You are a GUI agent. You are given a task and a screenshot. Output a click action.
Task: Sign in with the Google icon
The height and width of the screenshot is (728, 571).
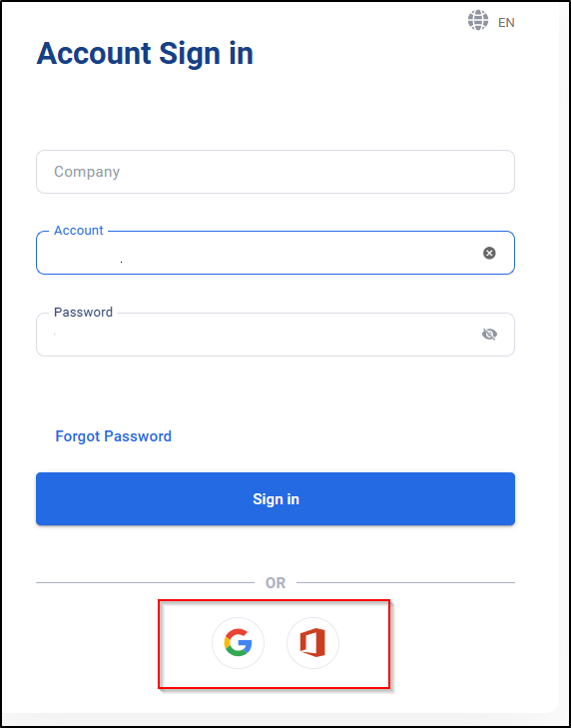tap(238, 643)
